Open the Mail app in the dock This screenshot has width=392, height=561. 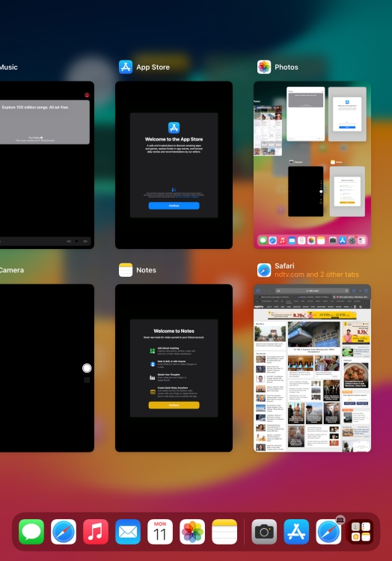(x=128, y=532)
